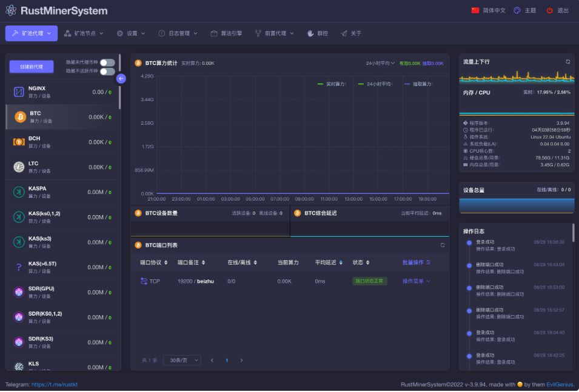Expand the 操作菜单 for TCP port

click(417, 281)
